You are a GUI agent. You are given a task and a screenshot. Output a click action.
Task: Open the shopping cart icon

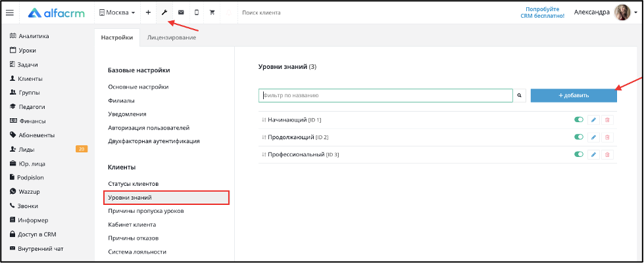[212, 12]
